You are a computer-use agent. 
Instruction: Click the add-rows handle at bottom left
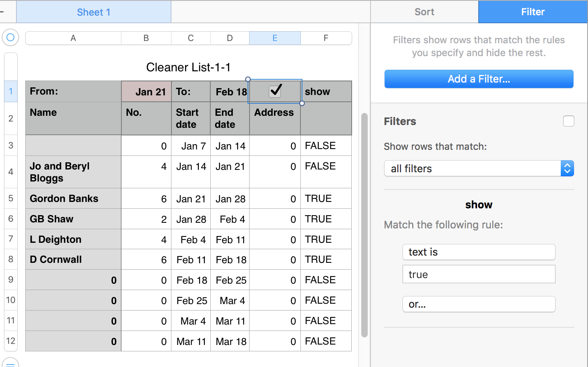pos(10,363)
